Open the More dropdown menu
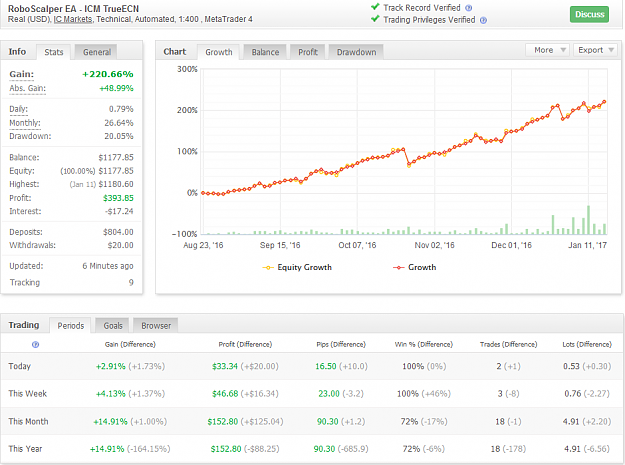This screenshot has width=625, height=465. click(547, 50)
